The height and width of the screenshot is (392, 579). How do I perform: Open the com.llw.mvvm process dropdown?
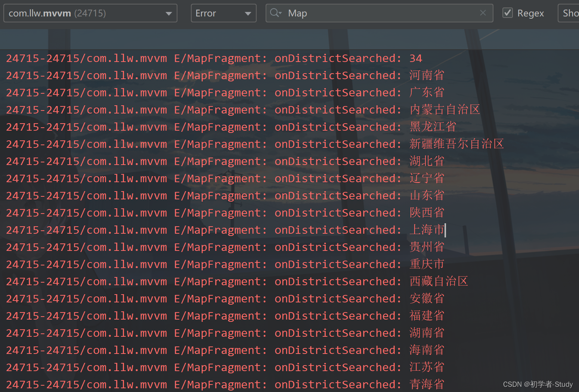tap(90, 13)
